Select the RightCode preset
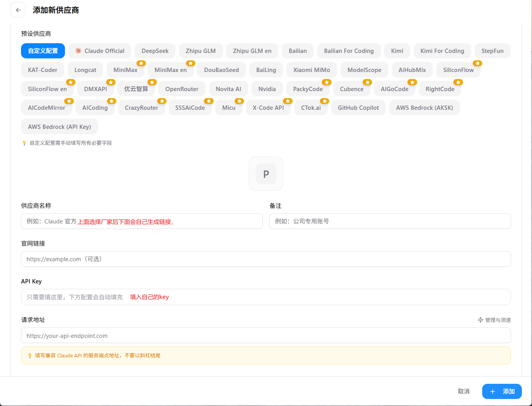532x406 pixels. [440, 89]
